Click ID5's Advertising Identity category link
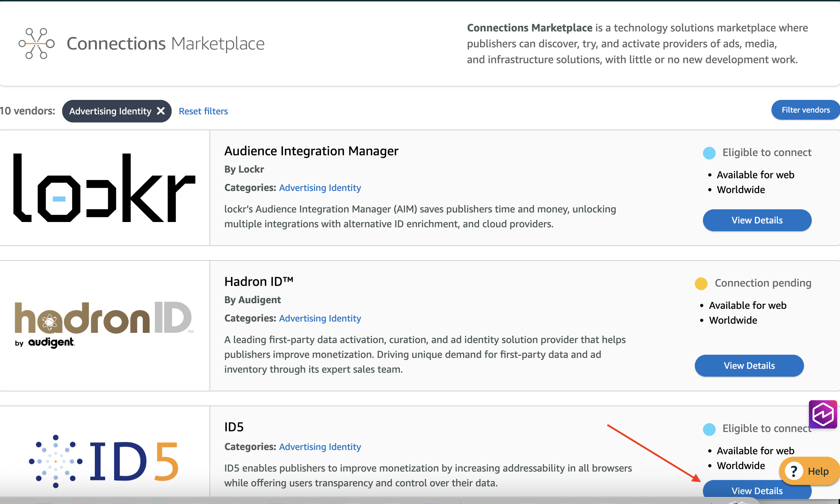The width and height of the screenshot is (840, 504). click(x=320, y=447)
